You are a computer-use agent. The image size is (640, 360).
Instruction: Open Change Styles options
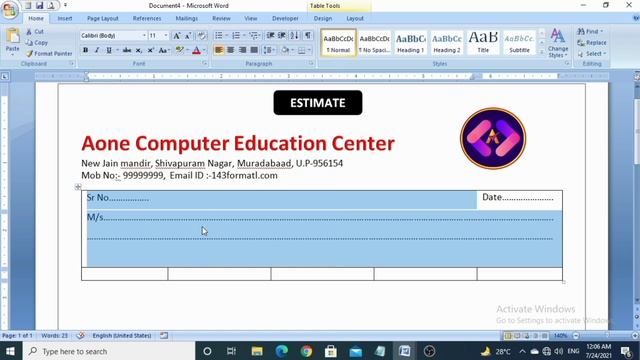click(x=558, y=42)
